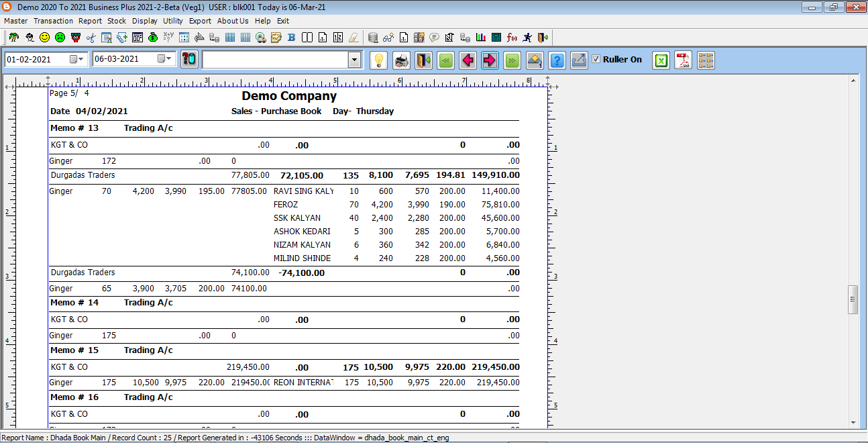The height and width of the screenshot is (443, 868).
Task: Export report using green Excel icon
Action: 661,60
